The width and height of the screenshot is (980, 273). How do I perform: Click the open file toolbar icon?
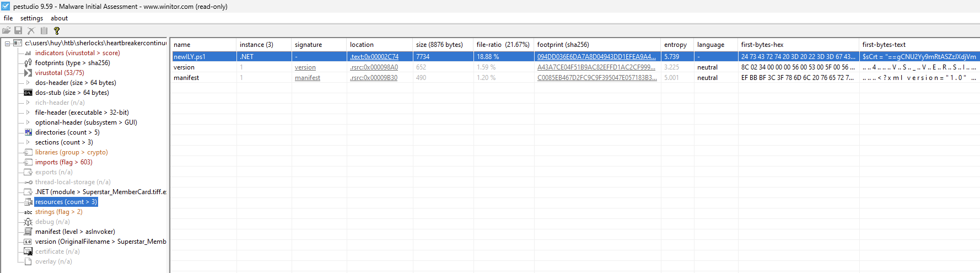(6, 31)
